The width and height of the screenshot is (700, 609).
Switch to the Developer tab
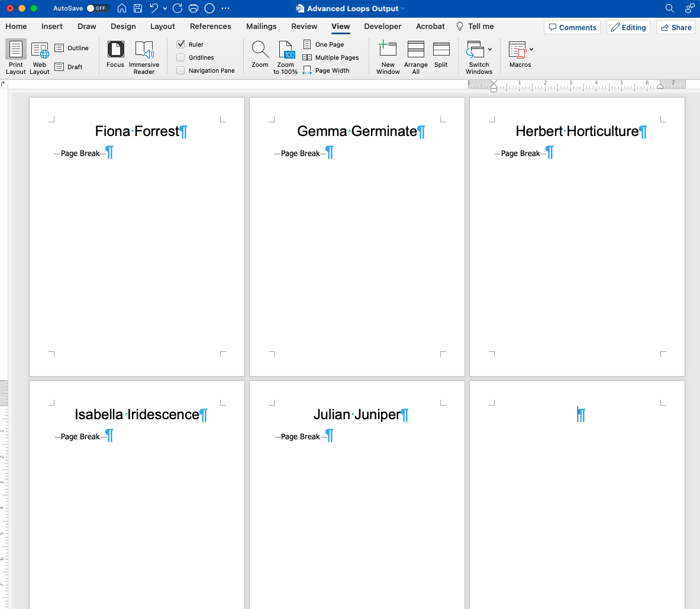click(382, 27)
